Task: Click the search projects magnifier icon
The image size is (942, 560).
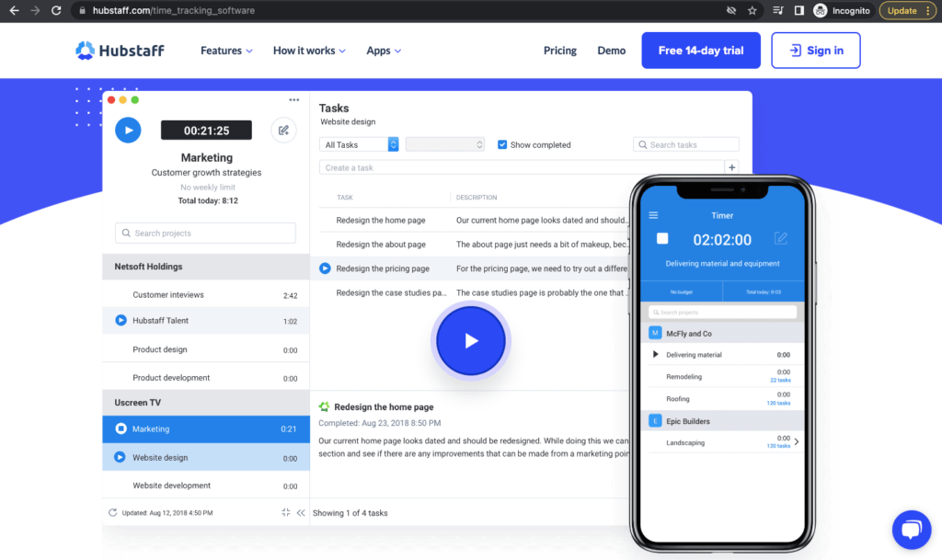Action: point(128,233)
